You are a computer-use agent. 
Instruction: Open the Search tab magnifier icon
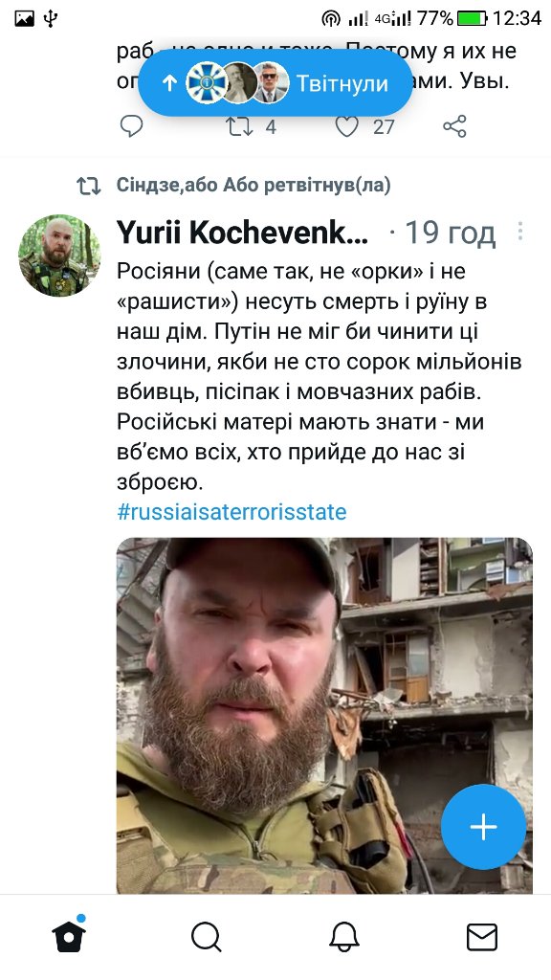(207, 938)
